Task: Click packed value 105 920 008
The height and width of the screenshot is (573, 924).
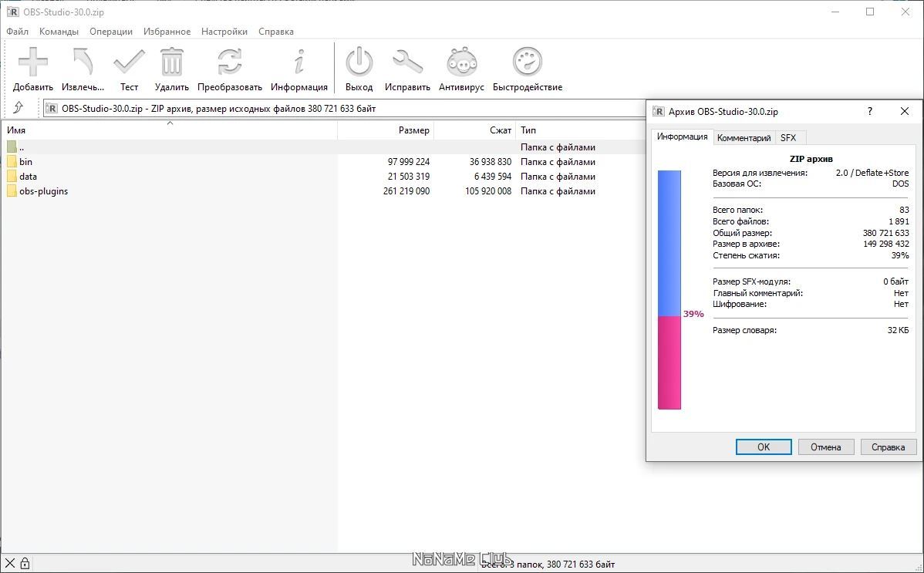Action: pyautogui.click(x=488, y=191)
